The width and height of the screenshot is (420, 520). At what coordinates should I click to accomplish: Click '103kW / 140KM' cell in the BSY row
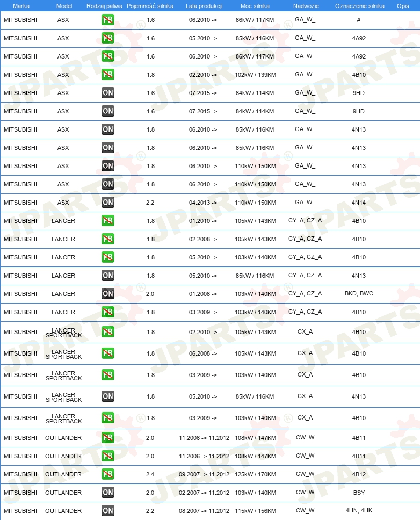(x=255, y=493)
